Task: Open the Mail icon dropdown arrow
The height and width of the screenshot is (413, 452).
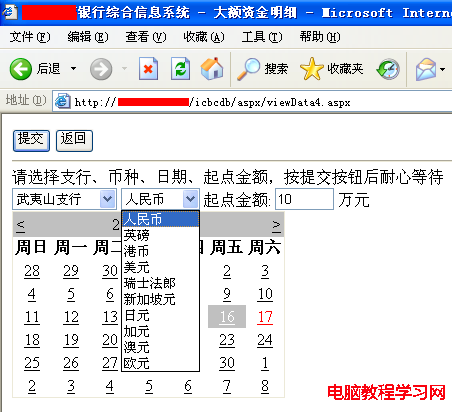Action: [442, 69]
